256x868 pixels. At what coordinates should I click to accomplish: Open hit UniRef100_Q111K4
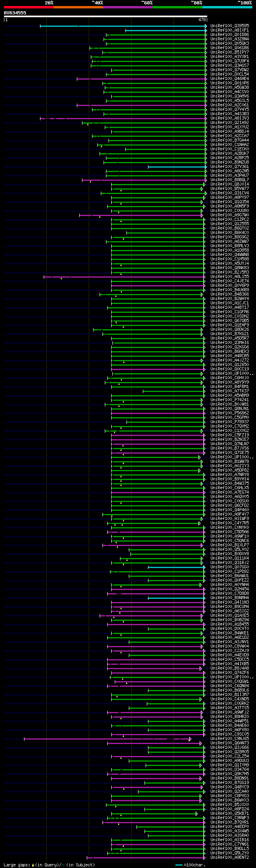tap(230, 558)
